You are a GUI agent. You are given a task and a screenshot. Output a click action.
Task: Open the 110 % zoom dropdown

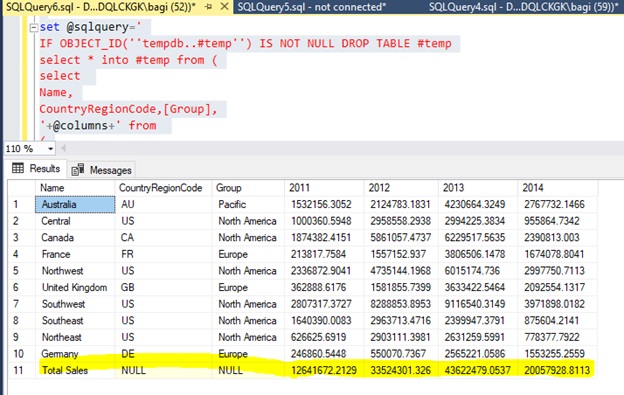click(50, 149)
